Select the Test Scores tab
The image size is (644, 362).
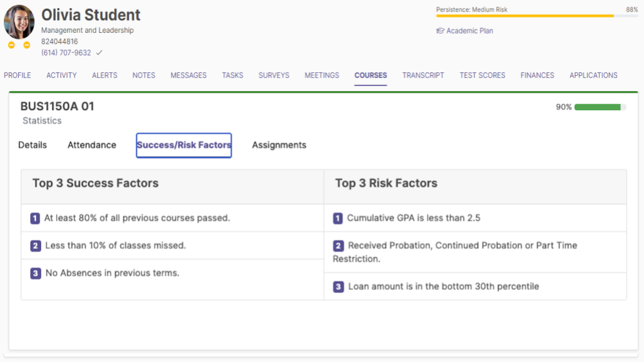click(x=482, y=76)
